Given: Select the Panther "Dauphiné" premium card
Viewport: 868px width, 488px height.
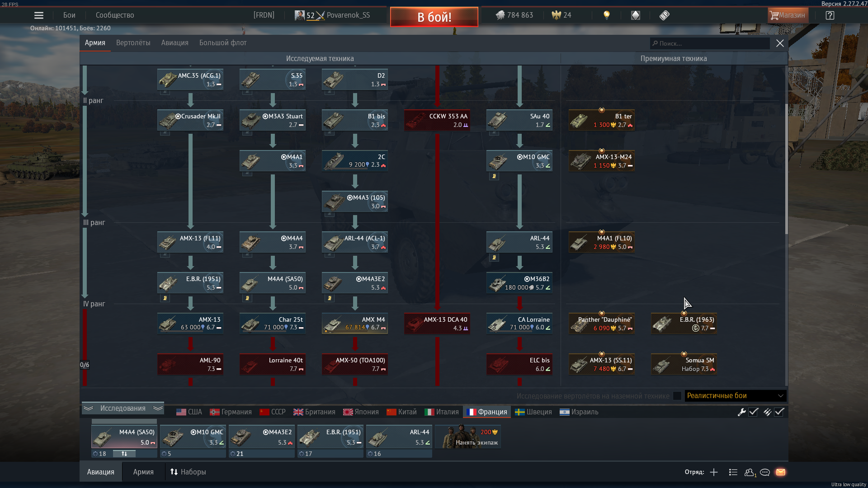Looking at the screenshot, I should pyautogui.click(x=601, y=324).
